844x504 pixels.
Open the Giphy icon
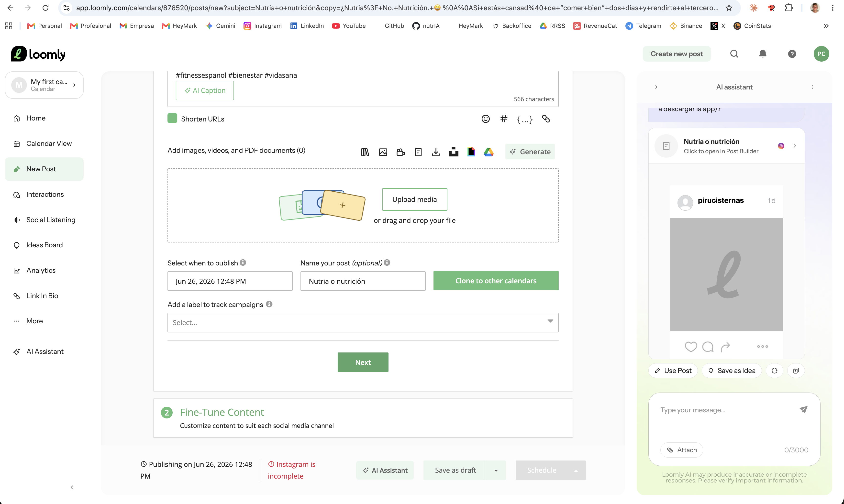[x=471, y=152]
